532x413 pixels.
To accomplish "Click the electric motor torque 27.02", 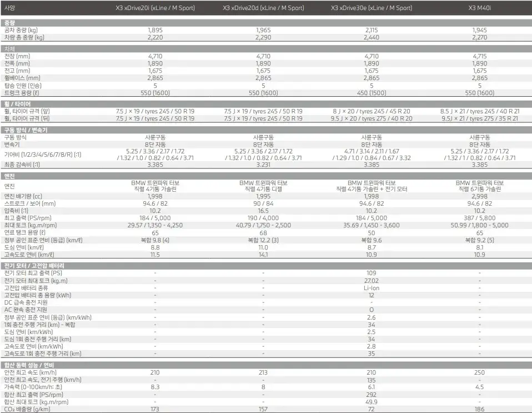I will pyautogui.click(x=372, y=281).
